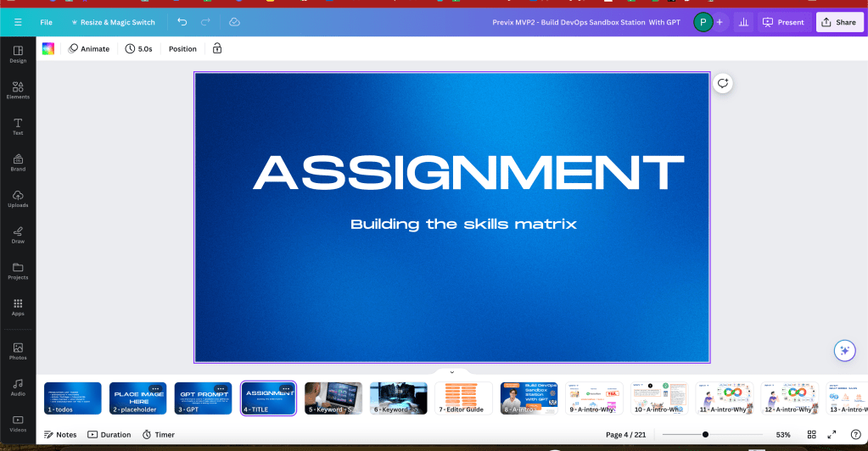Open the background color picker swatch
Screen dimensions: 868x451
(x=48, y=48)
